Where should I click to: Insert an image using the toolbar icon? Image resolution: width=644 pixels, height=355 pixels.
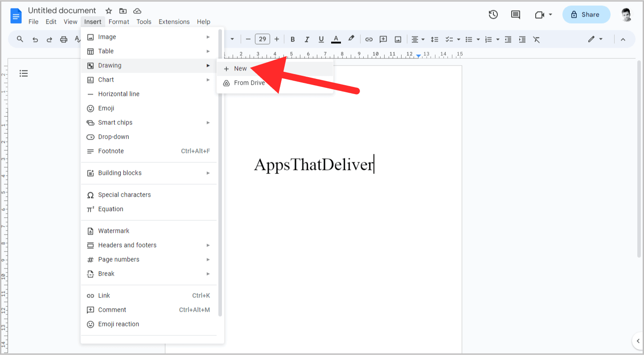click(x=397, y=39)
